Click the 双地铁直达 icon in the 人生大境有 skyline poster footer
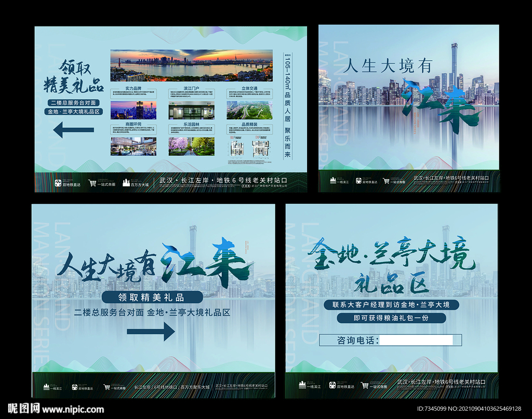Viewport: 532px width, 419px height. pos(358,181)
